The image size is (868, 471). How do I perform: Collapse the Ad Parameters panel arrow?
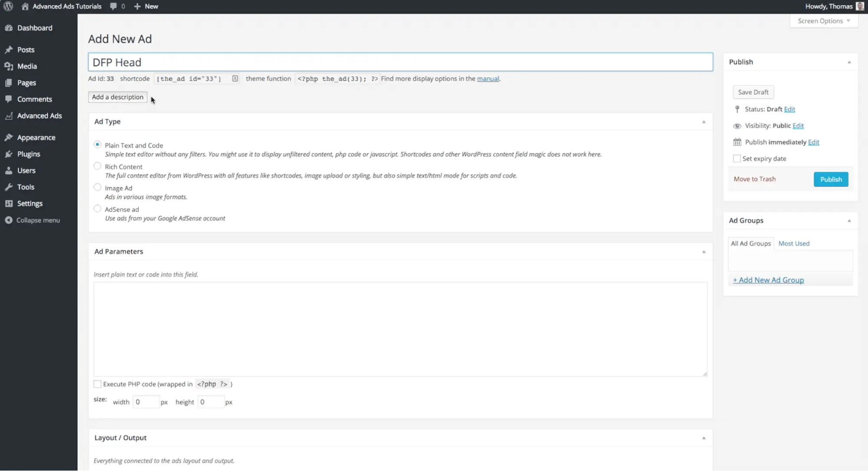pos(703,252)
